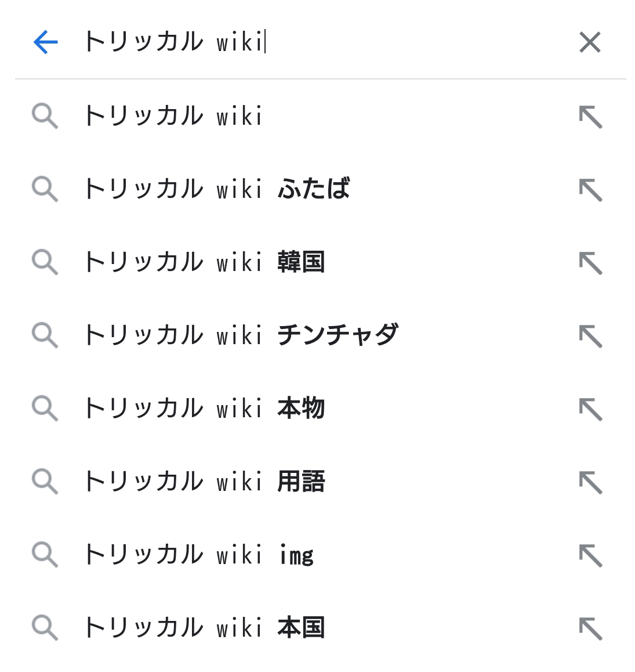Pick the 'トリッカル wiki 用語' suggestion
This screenshot has height=672, width=635.
(x=204, y=482)
